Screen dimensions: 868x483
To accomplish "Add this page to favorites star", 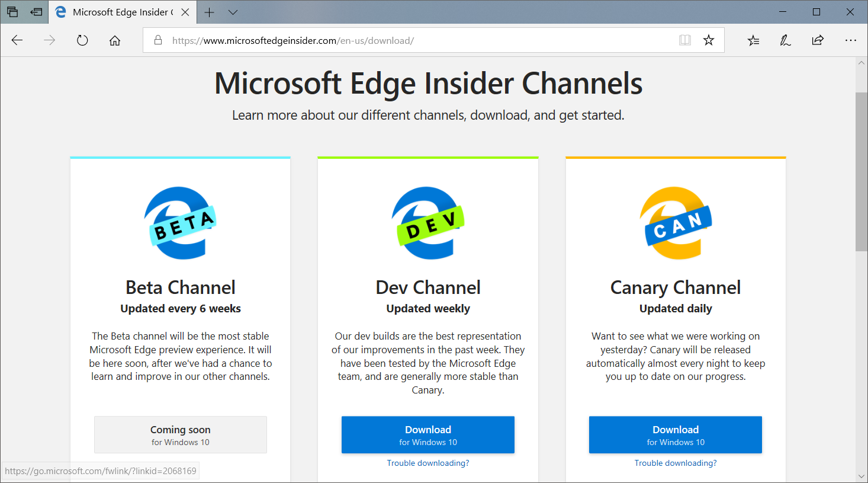I will 709,40.
